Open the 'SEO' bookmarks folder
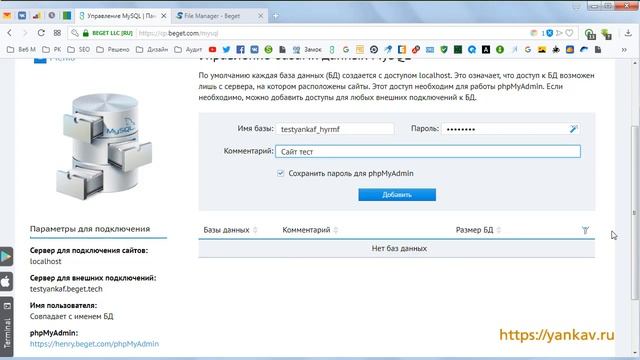Screen dimensions: 640x360 pos(79,49)
